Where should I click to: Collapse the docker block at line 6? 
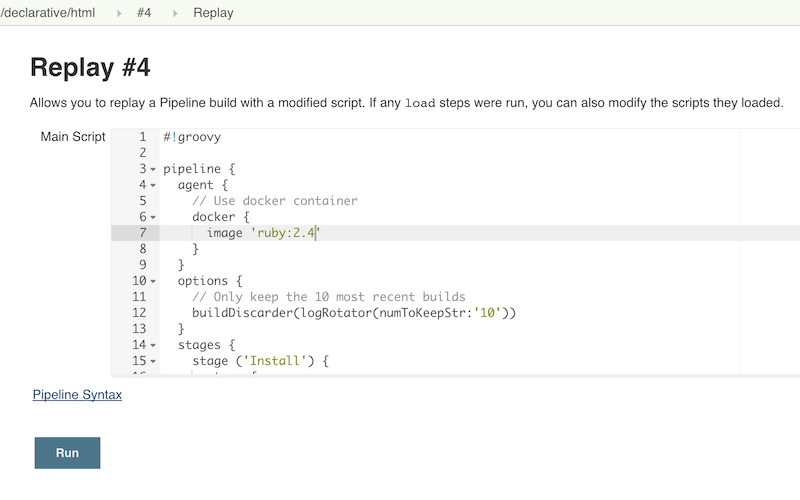coord(153,217)
